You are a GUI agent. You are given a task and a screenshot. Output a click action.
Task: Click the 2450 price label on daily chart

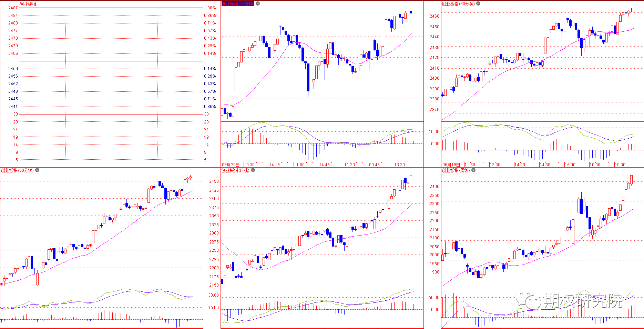[x=214, y=181]
